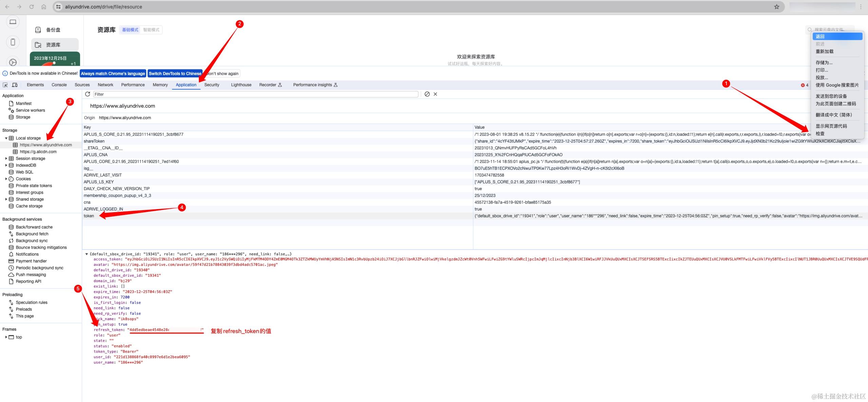Click the clear all storage icon
This screenshot has width=868, height=402.
(427, 94)
